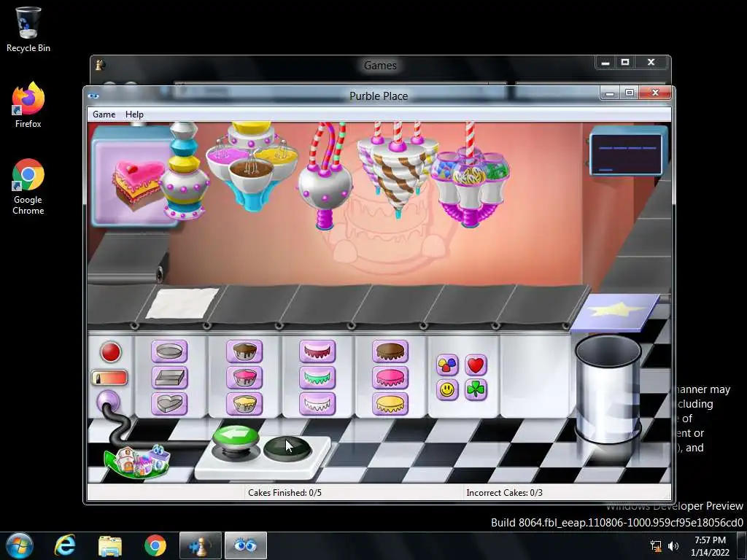The height and width of the screenshot is (560, 747).
Task: Click the white paper on conveyor belt
Action: point(182,303)
